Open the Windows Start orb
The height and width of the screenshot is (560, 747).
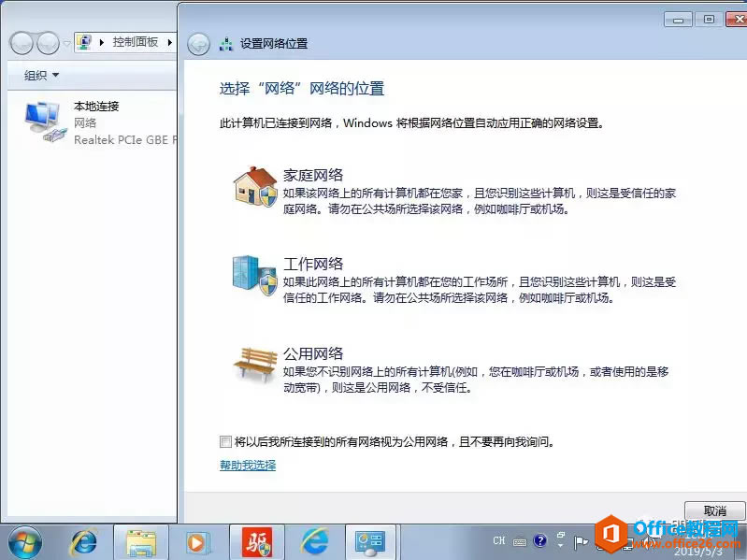click(x=24, y=542)
